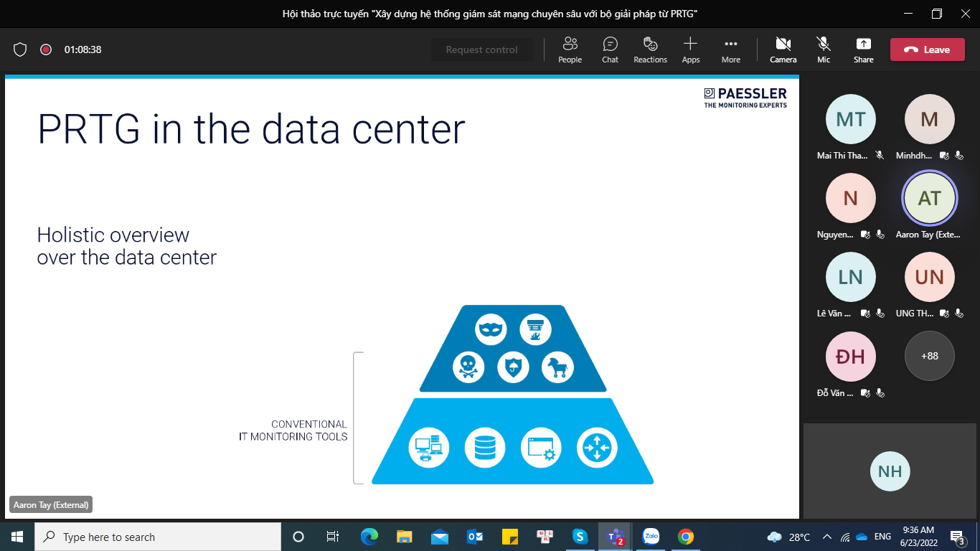Image resolution: width=980 pixels, height=551 pixels.
Task: Open the Apps menu
Action: point(690,50)
